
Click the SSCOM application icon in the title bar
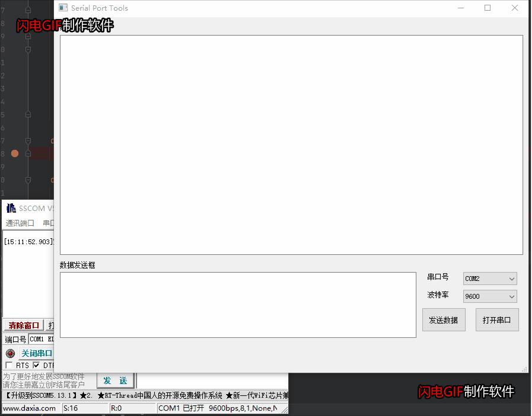11,208
